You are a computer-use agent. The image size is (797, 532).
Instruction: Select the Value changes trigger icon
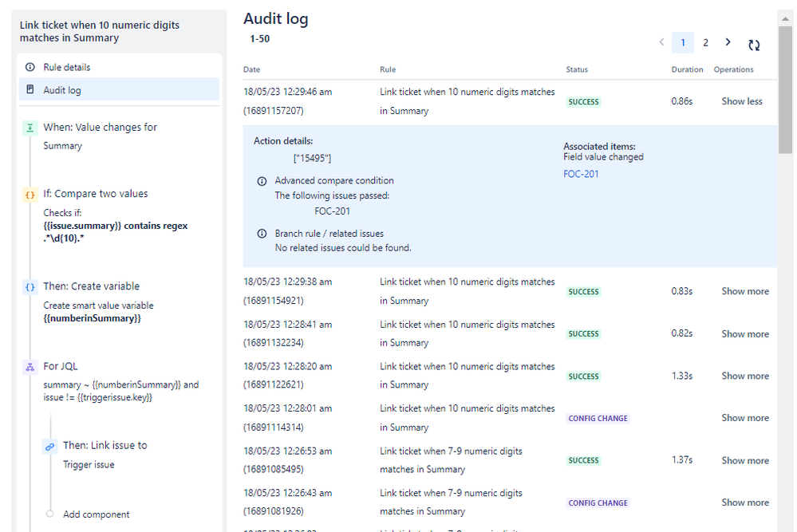(30, 128)
